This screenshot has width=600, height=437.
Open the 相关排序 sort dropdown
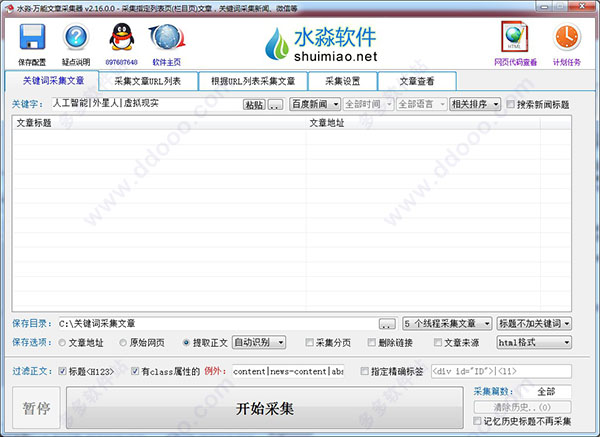[x=474, y=104]
